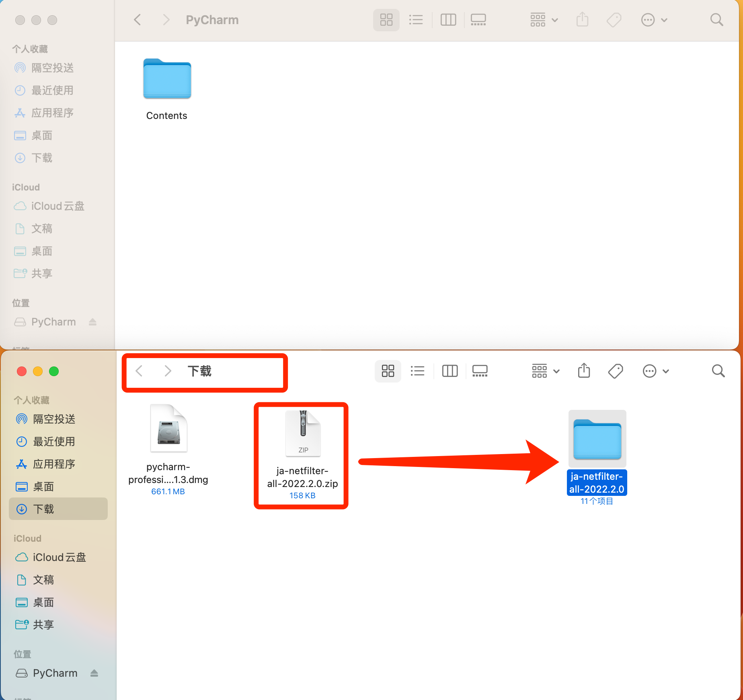Go forward in the 下载 Finder window
Viewport: 743px width, 700px height.
tap(168, 371)
